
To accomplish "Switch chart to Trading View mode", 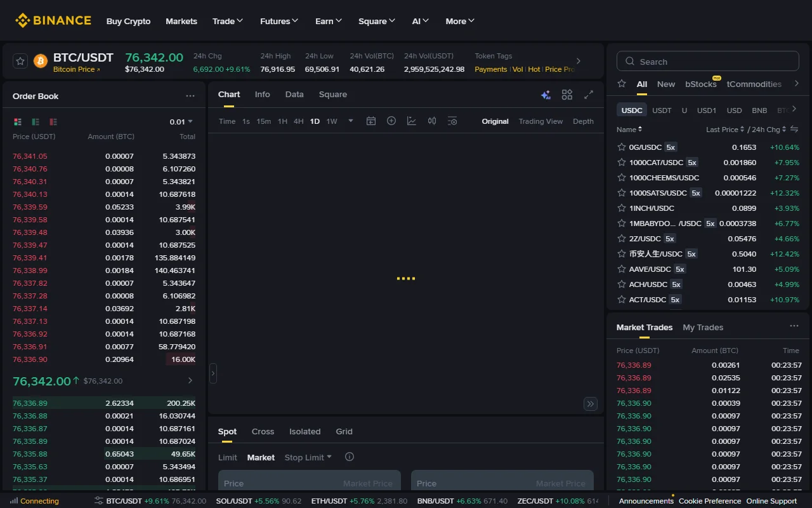I will (x=540, y=121).
